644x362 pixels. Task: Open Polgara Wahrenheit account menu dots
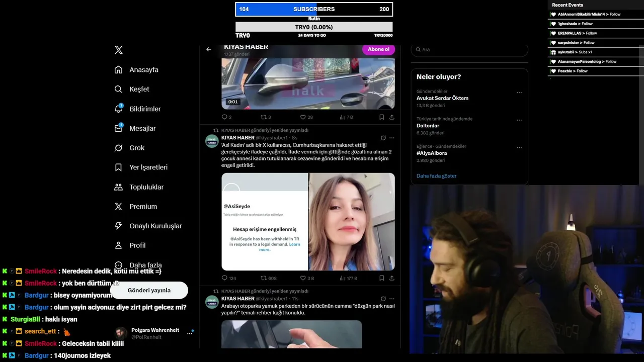pyautogui.click(x=190, y=333)
